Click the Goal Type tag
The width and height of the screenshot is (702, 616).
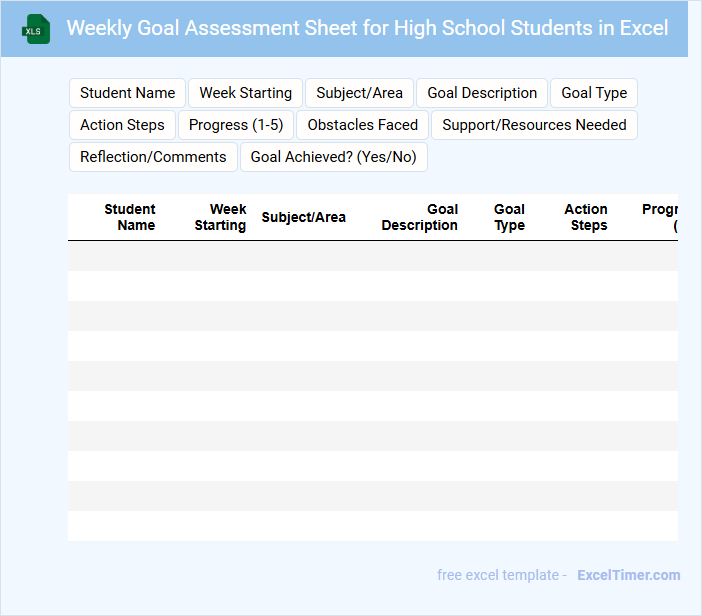click(x=594, y=93)
